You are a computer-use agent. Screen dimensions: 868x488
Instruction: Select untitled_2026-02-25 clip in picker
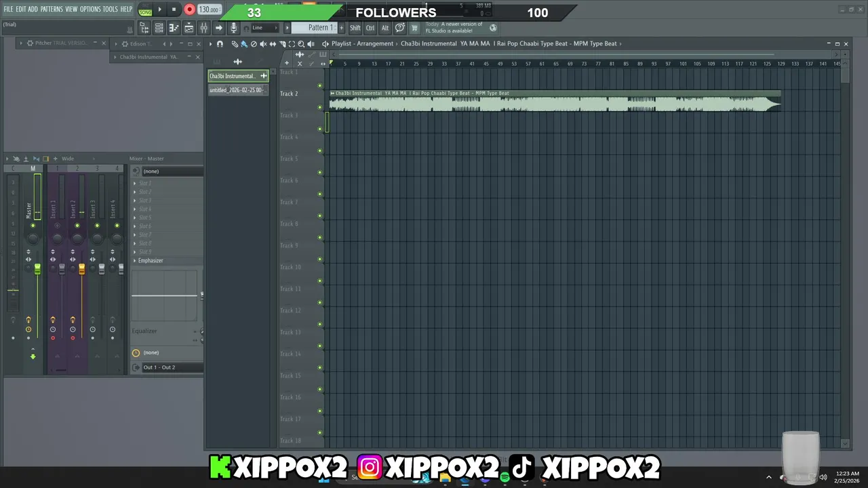(x=238, y=90)
